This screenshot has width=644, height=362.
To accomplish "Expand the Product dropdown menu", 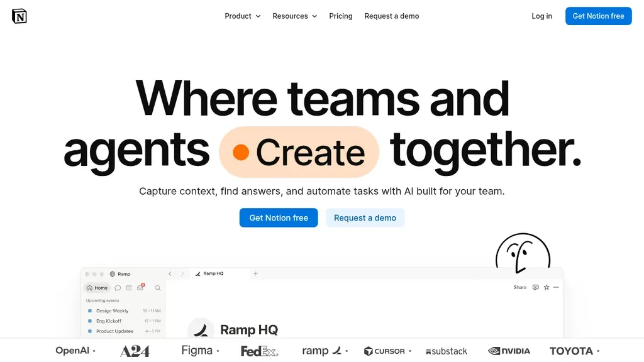I will click(x=242, y=16).
